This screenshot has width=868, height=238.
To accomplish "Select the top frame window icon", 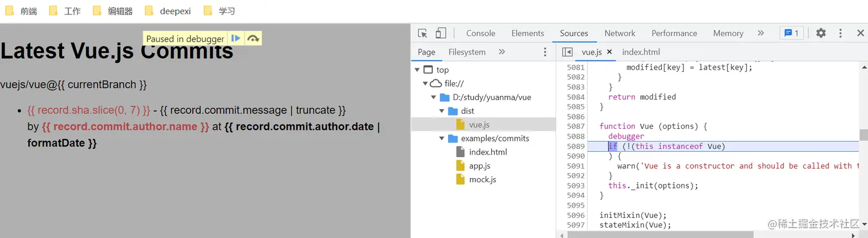I will point(428,70).
